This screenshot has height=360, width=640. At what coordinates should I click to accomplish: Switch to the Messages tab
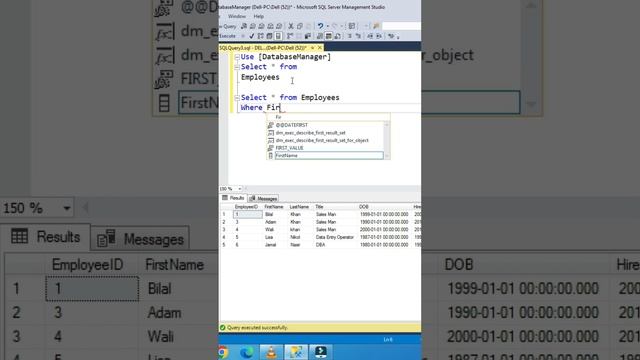263,198
